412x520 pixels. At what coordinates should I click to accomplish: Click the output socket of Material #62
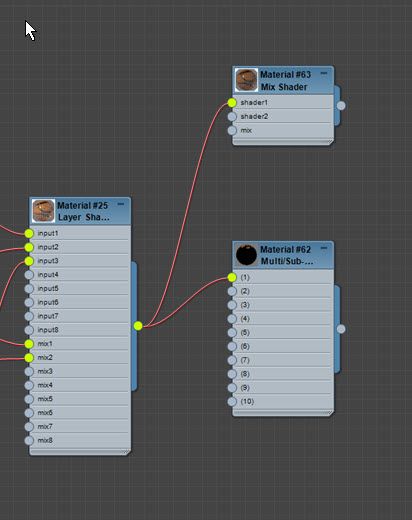(341, 329)
